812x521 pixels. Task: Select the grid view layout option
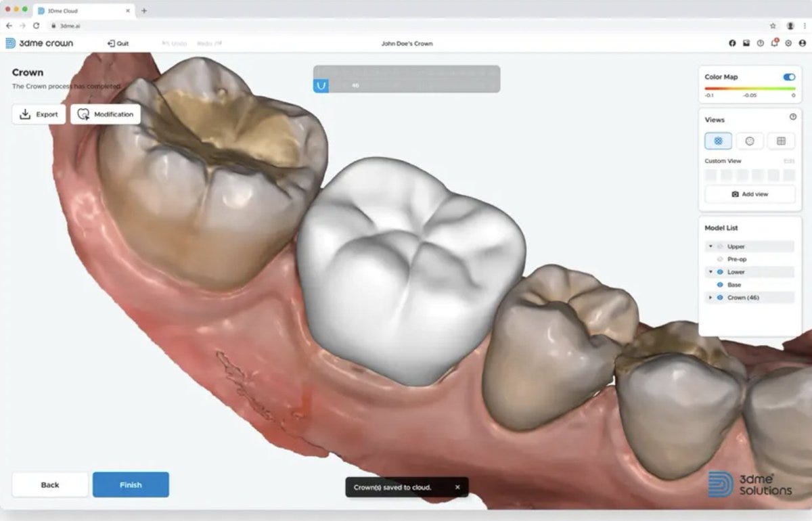click(782, 140)
